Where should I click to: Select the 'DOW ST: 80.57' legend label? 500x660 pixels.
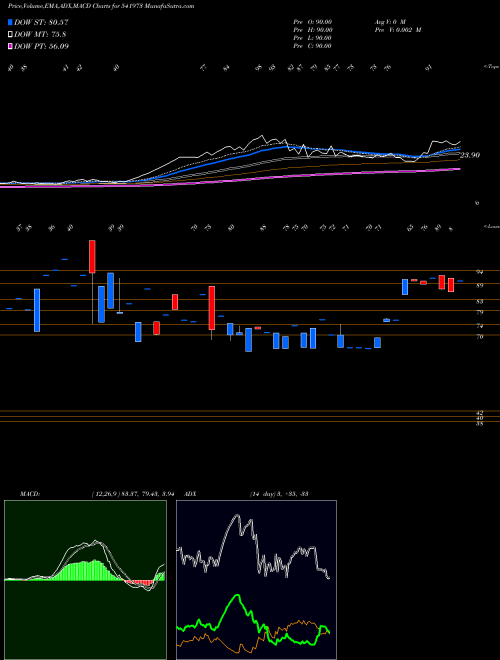coord(41,23)
